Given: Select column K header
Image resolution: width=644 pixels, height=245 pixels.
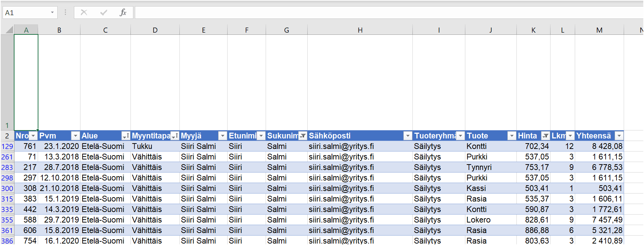Looking at the screenshot, I should coord(533,30).
